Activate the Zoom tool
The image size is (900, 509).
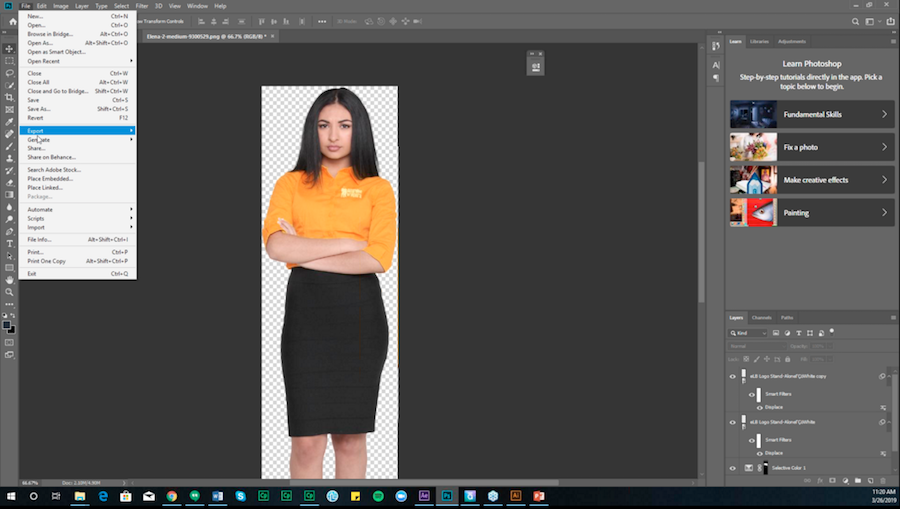click(10, 292)
